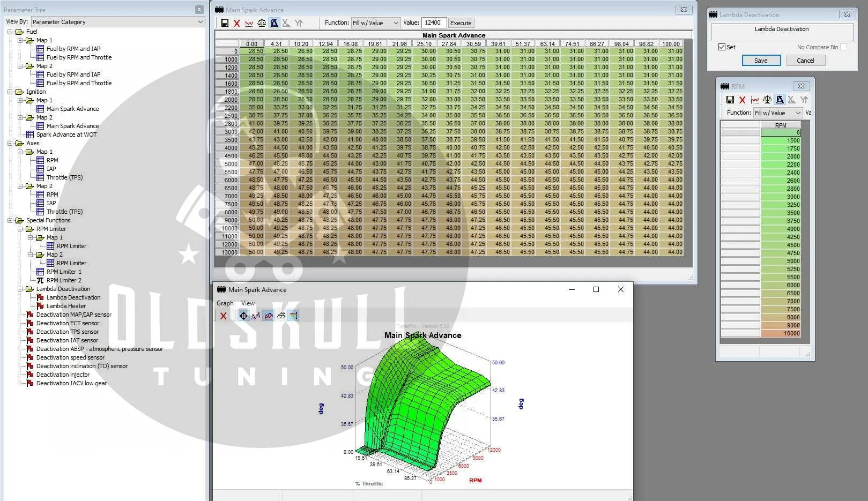Open the View By parameter category dropdown
Image resolution: width=868 pixels, height=501 pixels.
click(x=118, y=22)
